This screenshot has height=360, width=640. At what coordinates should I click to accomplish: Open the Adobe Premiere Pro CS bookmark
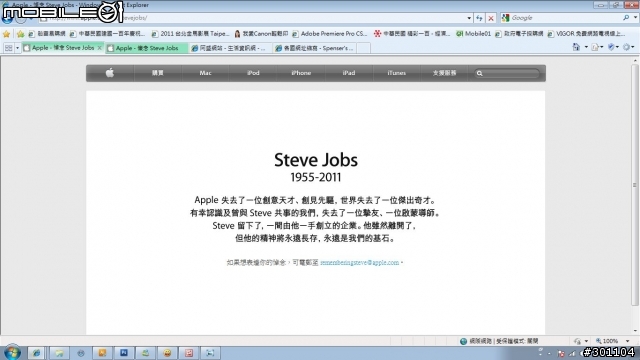(330, 34)
